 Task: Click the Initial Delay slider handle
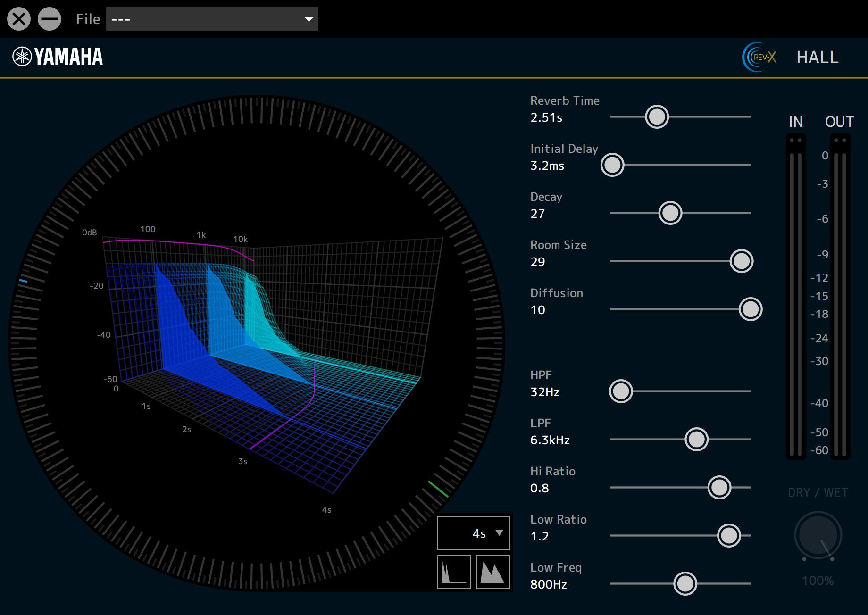coord(612,165)
